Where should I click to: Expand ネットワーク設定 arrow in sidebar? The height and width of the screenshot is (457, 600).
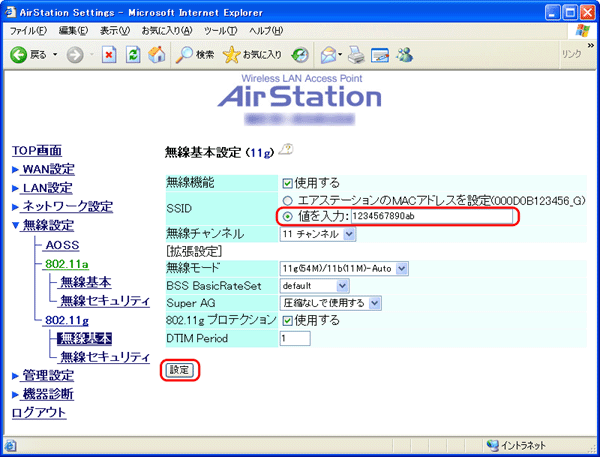tap(15, 207)
